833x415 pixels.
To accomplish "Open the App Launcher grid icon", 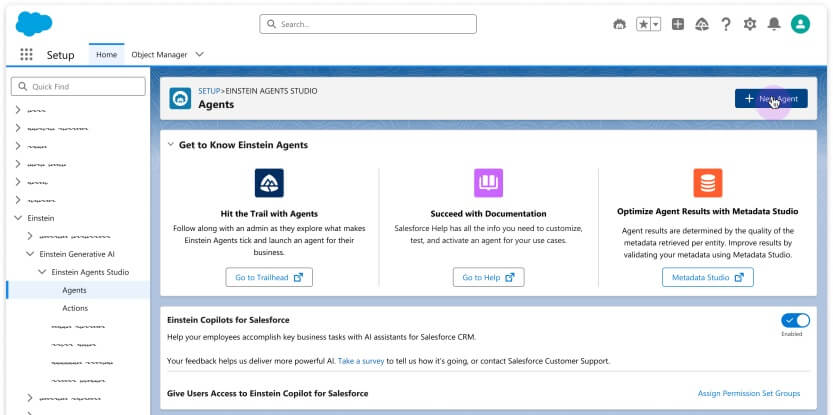I will (26, 55).
